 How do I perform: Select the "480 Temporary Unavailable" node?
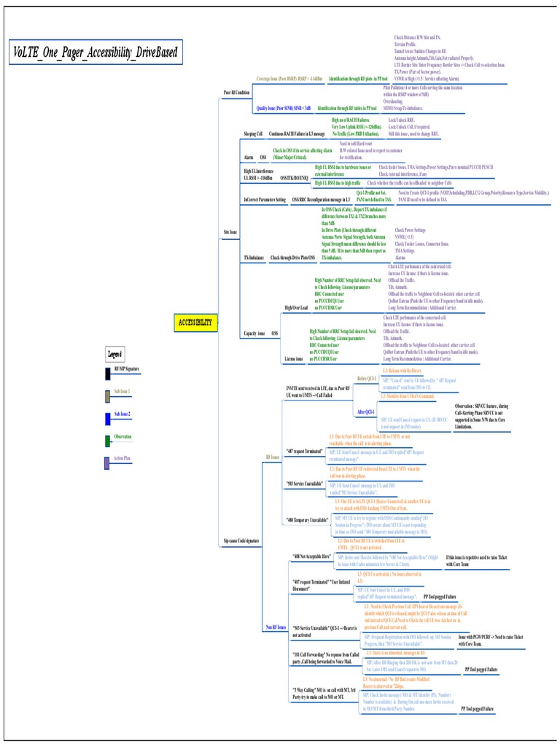pos(307,519)
